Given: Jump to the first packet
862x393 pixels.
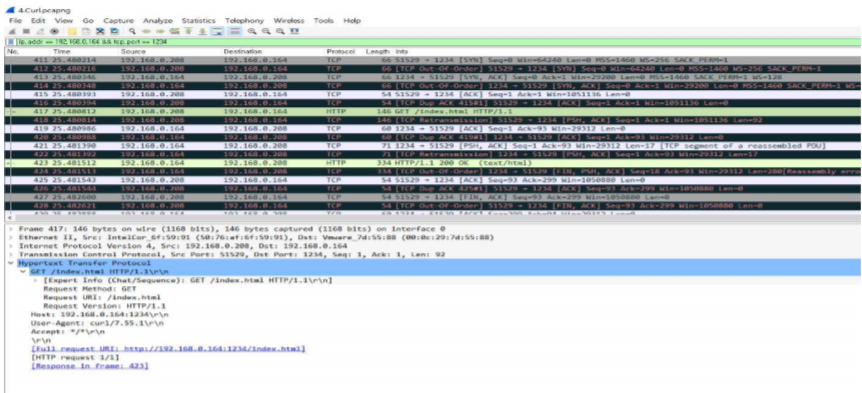Looking at the screenshot, I should pyautogui.click(x=189, y=31).
